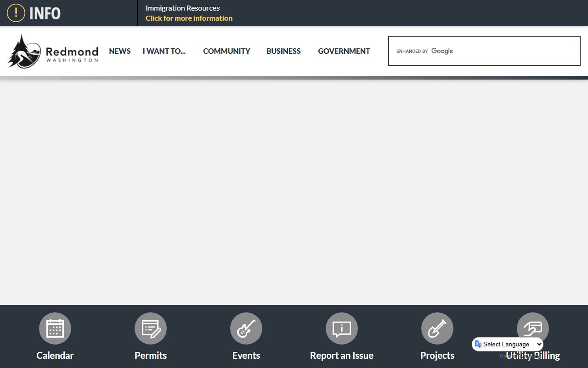This screenshot has height=368, width=588.
Task: Click the Immigration Resources text
Action: click(x=182, y=8)
